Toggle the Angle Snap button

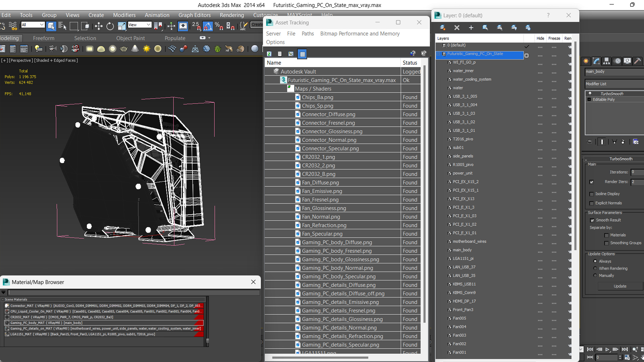click(208, 26)
